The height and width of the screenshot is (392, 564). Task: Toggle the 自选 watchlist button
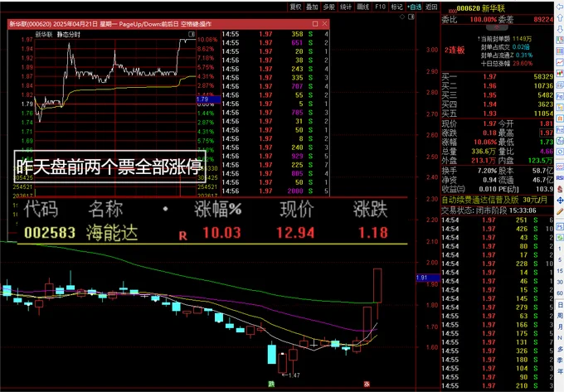click(x=414, y=7)
